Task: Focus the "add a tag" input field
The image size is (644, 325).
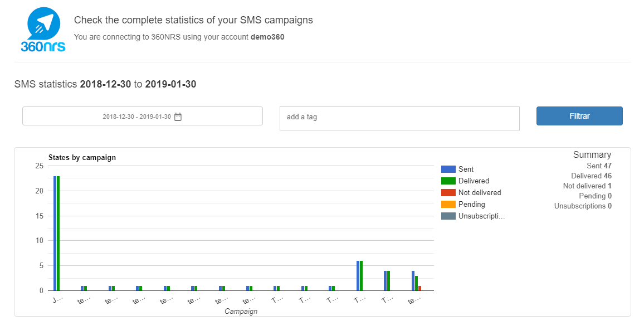Action: tap(399, 118)
